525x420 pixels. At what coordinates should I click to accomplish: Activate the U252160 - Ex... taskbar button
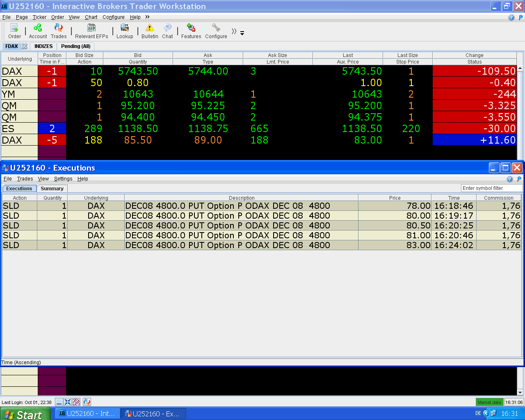(x=153, y=413)
